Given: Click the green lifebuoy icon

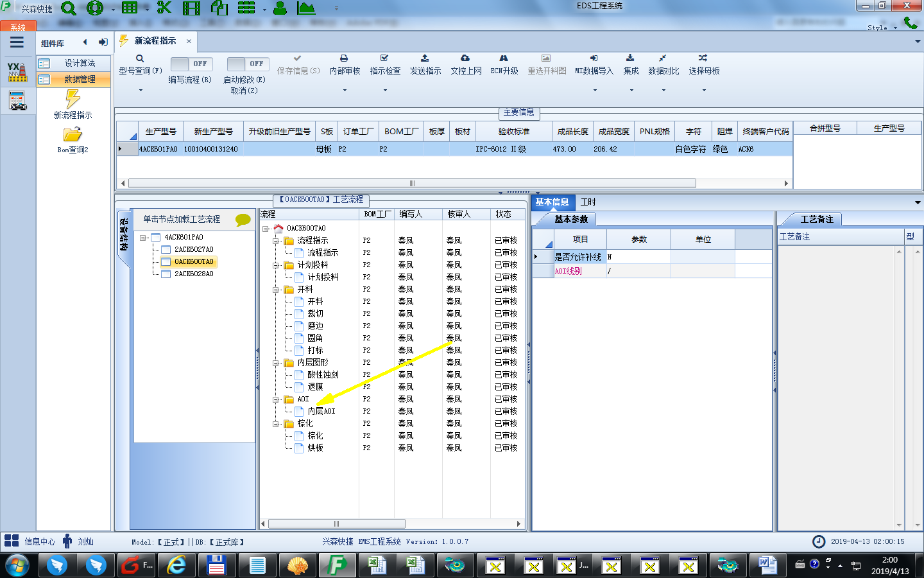Looking at the screenshot, I should pyautogui.click(x=95, y=8).
